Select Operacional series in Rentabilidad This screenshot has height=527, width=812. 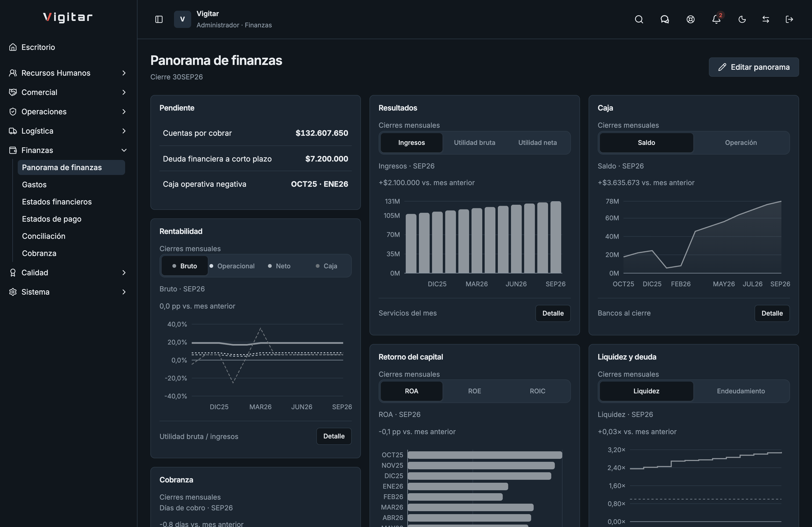click(232, 266)
